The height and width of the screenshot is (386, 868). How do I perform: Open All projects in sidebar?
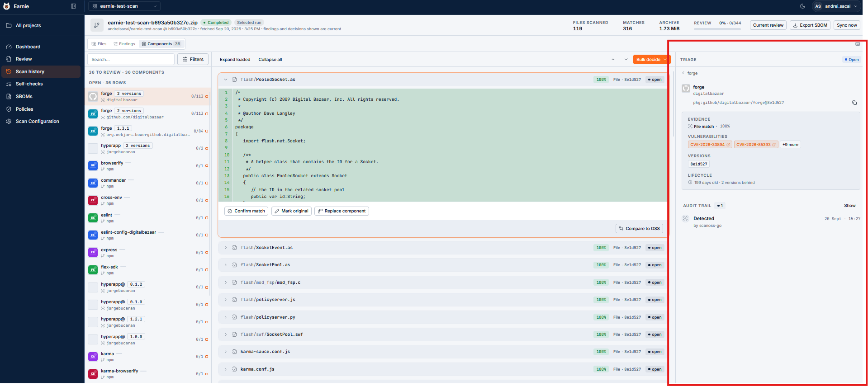pos(28,26)
